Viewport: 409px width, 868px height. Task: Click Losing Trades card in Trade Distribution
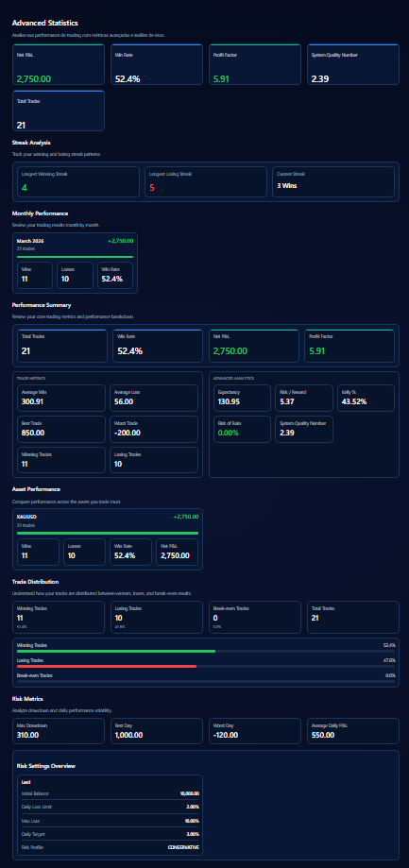pyautogui.click(x=157, y=617)
